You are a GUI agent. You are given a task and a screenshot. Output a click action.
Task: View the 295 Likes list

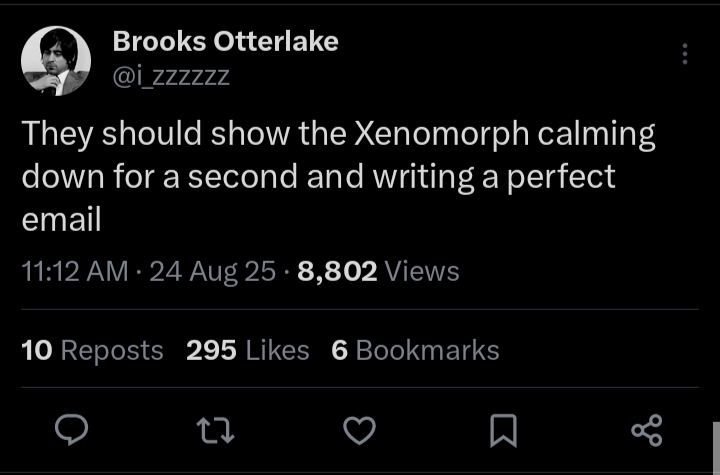pyautogui.click(x=247, y=350)
